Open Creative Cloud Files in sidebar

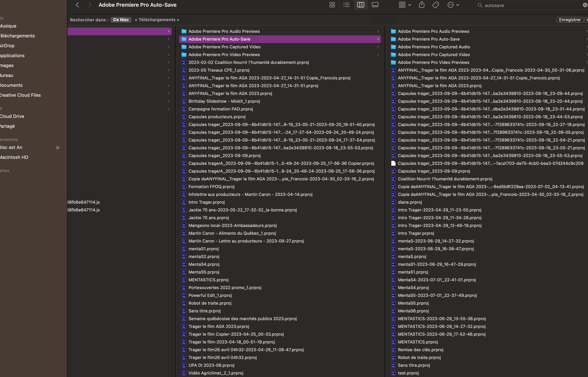(x=20, y=95)
